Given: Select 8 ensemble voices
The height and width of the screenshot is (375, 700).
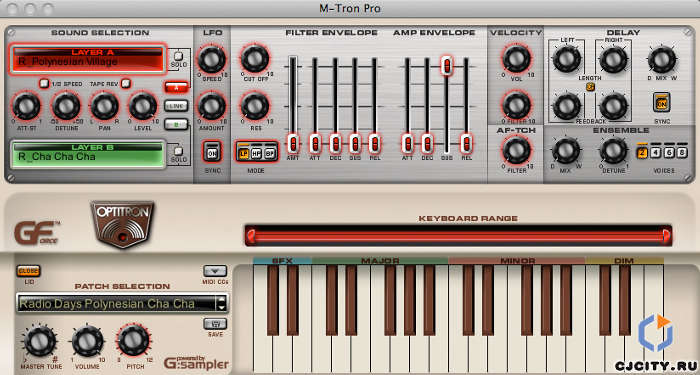Looking at the screenshot, I should pyautogui.click(x=682, y=153).
